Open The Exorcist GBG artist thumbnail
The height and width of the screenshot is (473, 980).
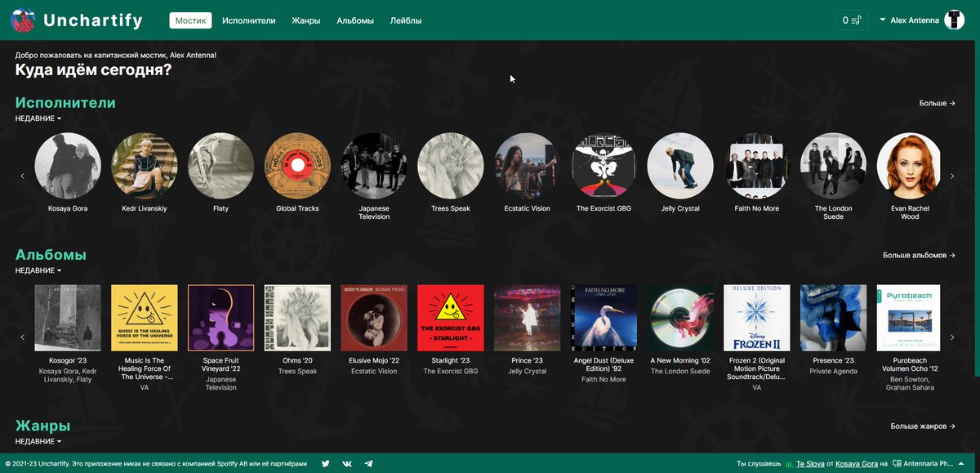604,166
